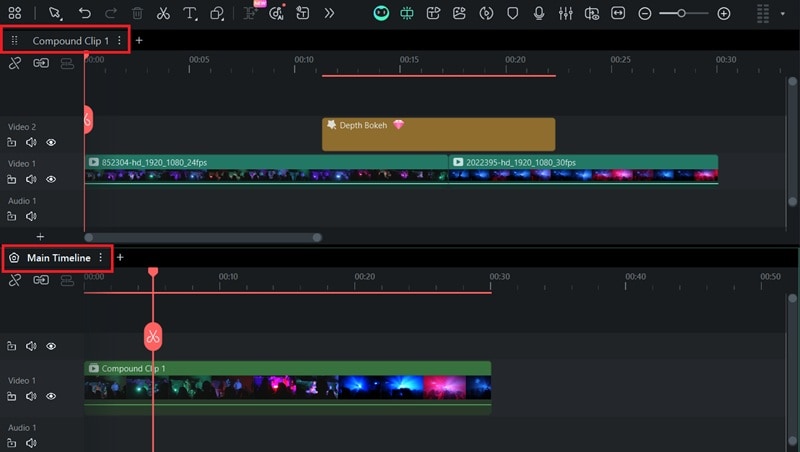800x452 pixels.
Task: Select the 852304-hd_1920_1080_24fps clip
Action: [x=266, y=169]
